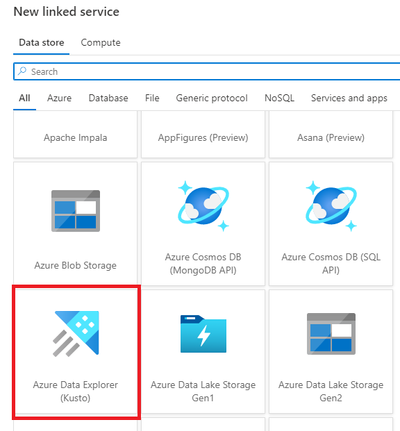The height and width of the screenshot is (431, 400).
Task: Click the Azure Data Explorer (Kusto) label
Action: point(75,391)
